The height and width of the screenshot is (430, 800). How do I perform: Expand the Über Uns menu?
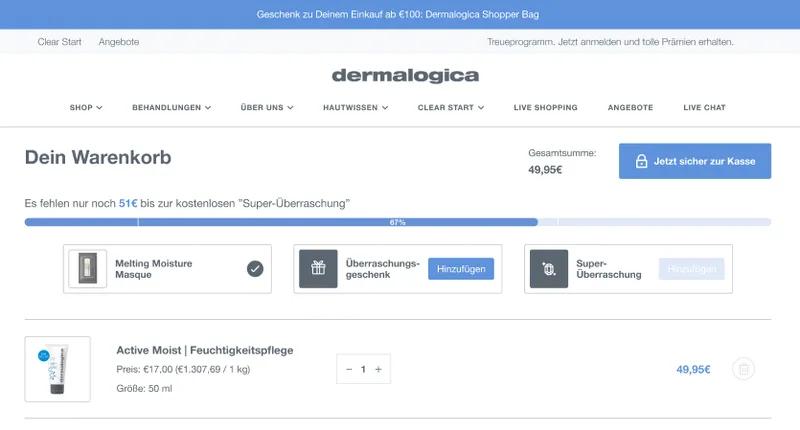point(267,108)
